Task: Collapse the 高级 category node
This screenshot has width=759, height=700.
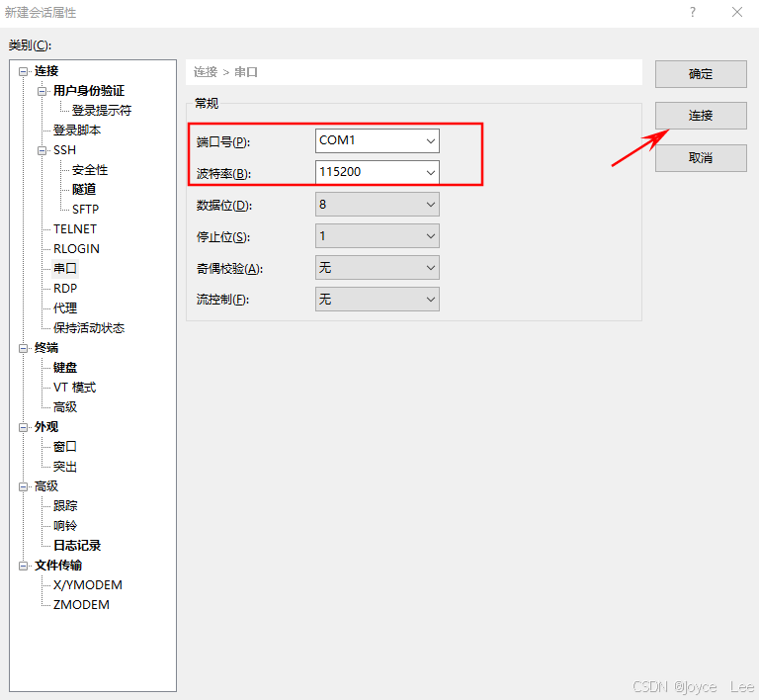Action: coord(23,487)
